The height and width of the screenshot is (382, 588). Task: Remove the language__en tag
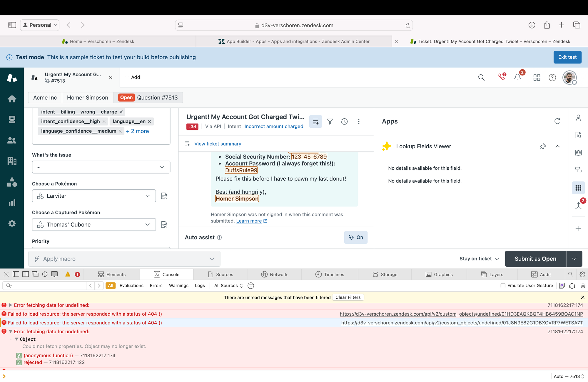150,122
